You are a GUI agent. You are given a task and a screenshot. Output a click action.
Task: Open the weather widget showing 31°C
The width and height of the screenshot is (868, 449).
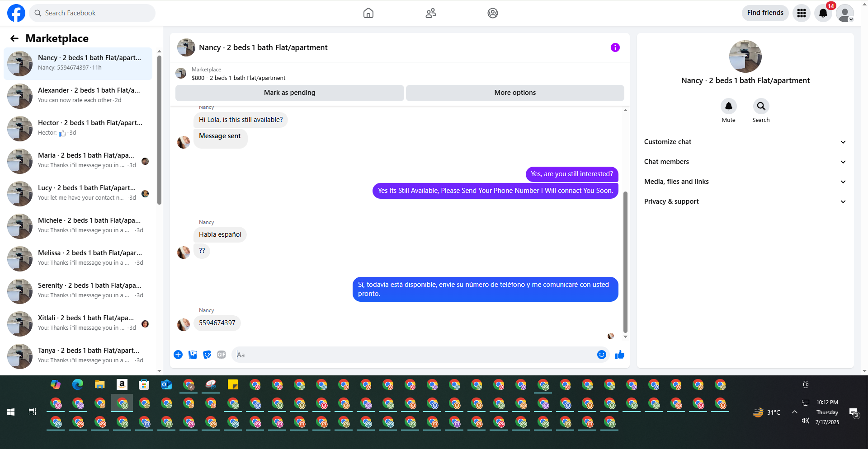click(x=767, y=412)
